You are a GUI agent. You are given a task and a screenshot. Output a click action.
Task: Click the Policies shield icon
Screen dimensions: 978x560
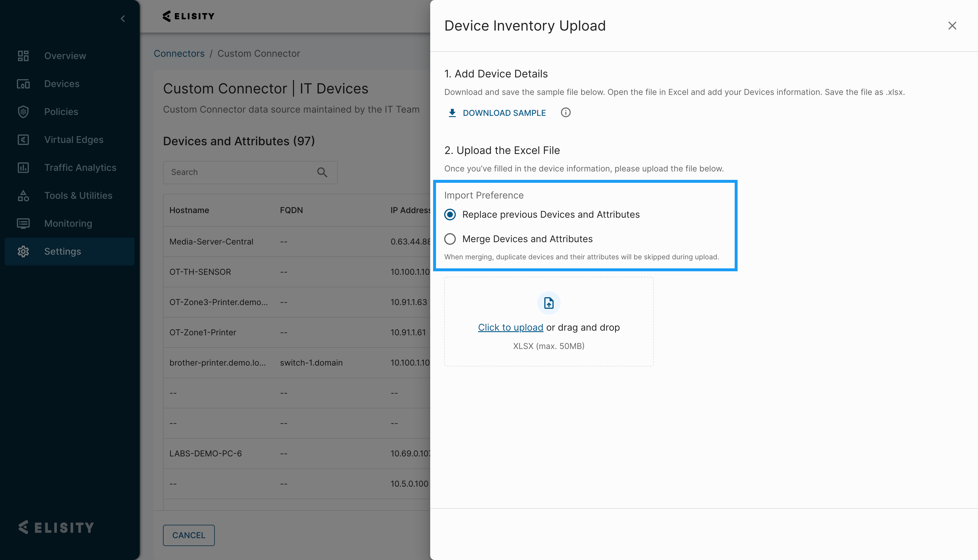coord(23,111)
